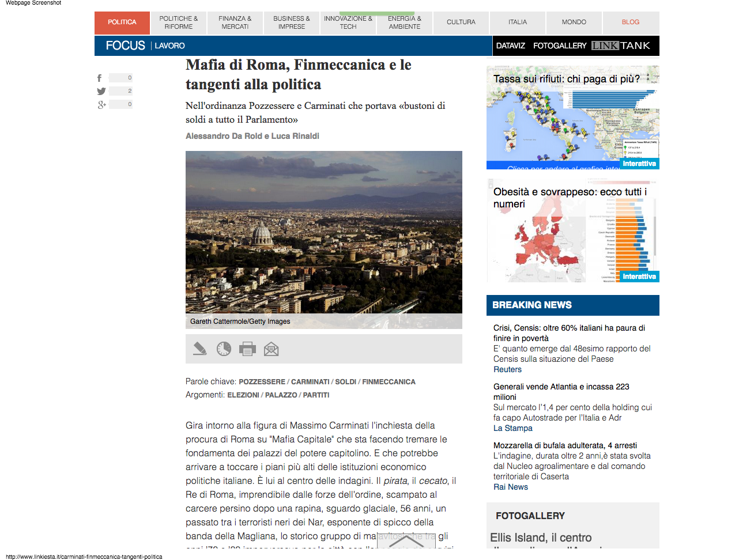The height and width of the screenshot is (560, 754).
Task: Select the CARMINATI keyword
Action: pyautogui.click(x=310, y=382)
